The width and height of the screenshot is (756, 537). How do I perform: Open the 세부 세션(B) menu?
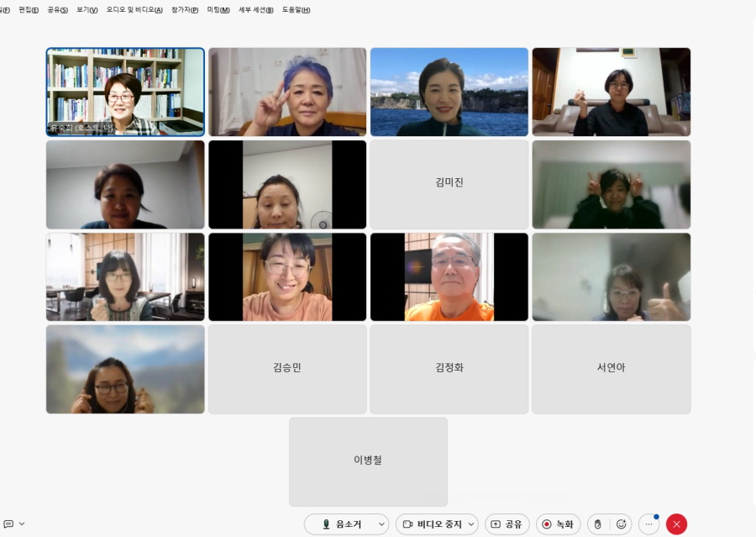click(256, 10)
